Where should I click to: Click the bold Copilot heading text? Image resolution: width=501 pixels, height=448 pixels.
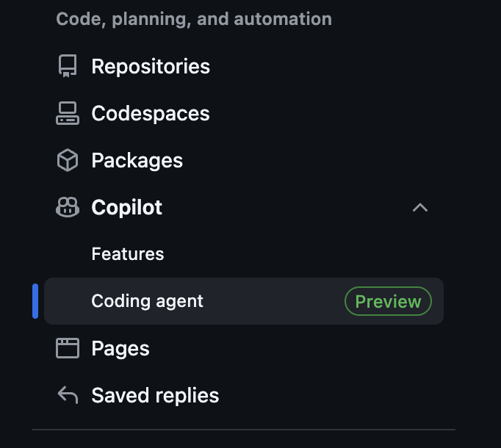point(127,208)
